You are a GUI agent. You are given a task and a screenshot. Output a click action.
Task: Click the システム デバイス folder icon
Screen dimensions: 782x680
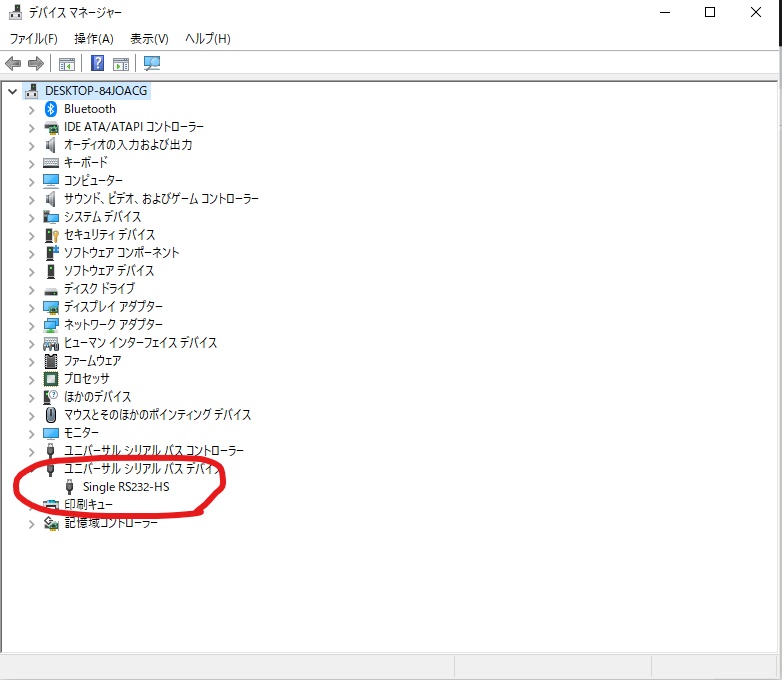click(51, 217)
